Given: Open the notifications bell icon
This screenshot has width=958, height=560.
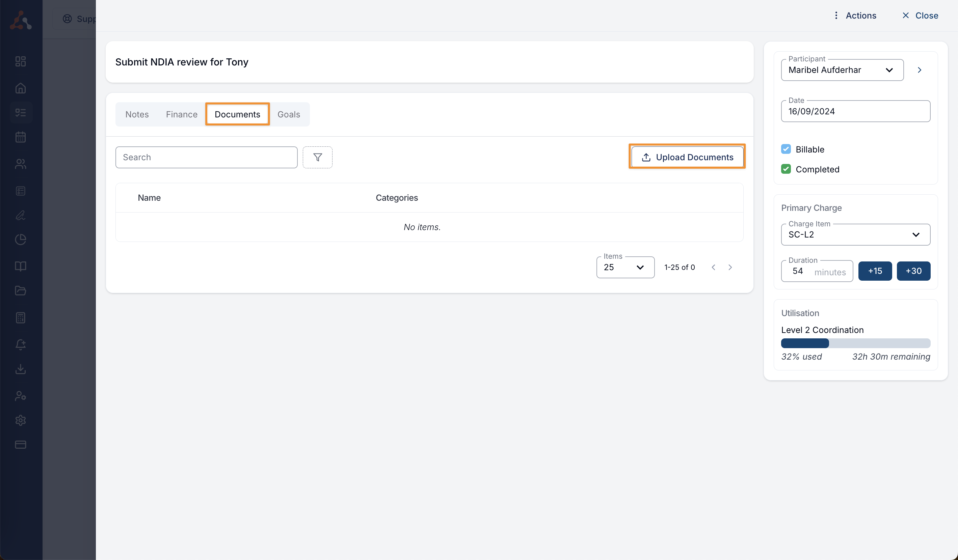Looking at the screenshot, I should point(21,344).
